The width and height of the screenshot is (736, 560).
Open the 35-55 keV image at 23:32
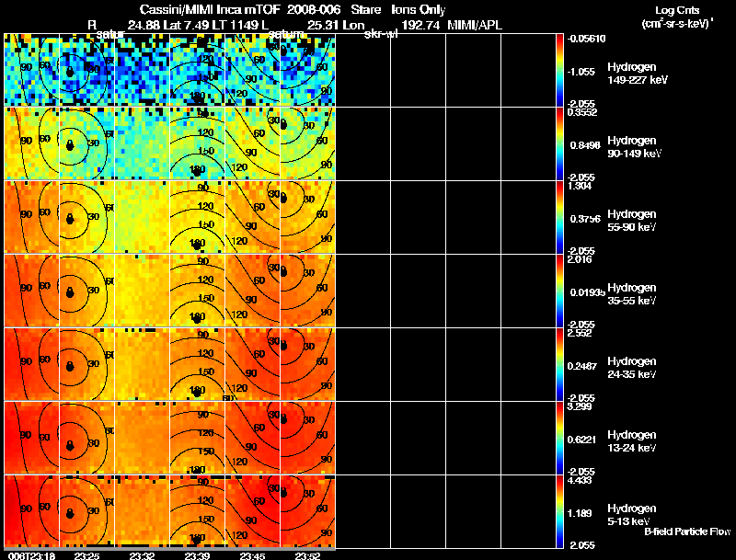tap(143, 291)
